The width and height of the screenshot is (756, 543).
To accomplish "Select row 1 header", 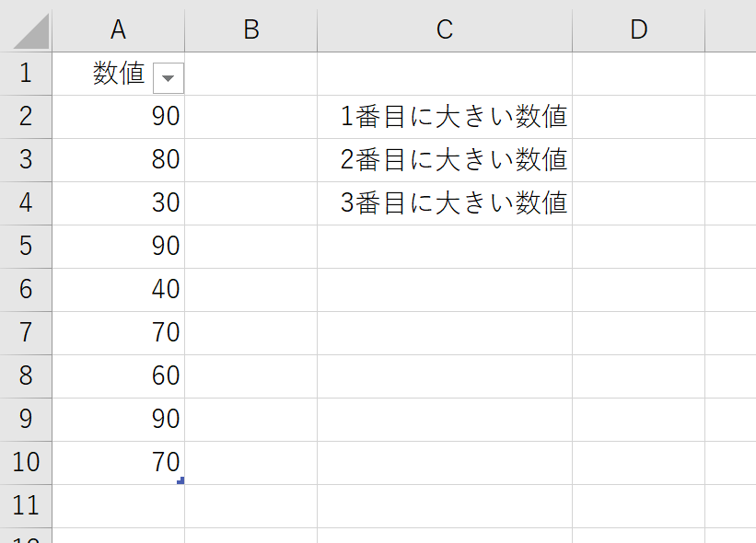I will 26,74.
